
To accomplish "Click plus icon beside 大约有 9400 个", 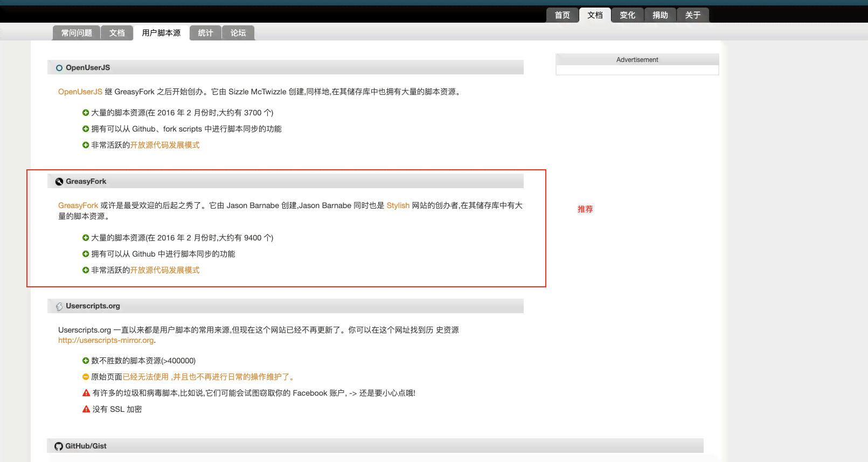I will [86, 238].
